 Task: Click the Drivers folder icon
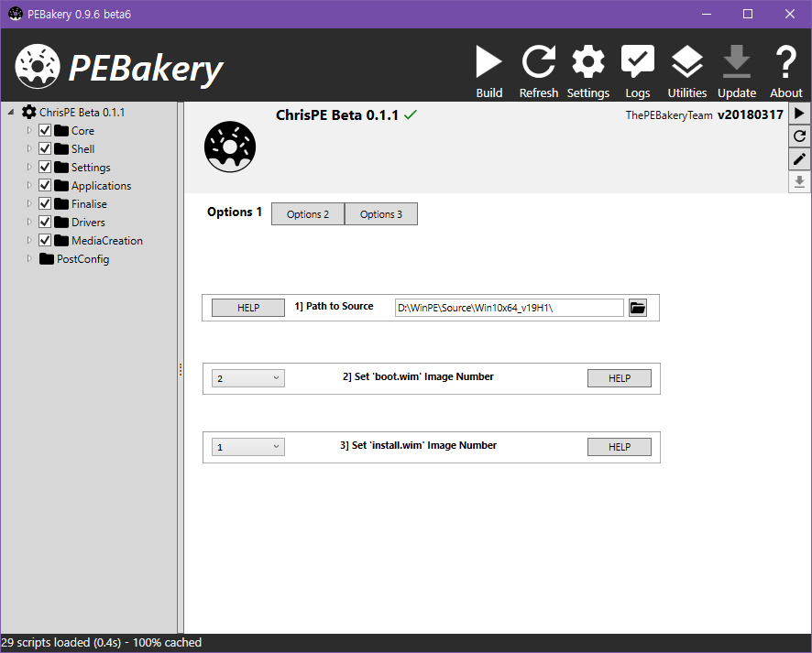(x=61, y=222)
